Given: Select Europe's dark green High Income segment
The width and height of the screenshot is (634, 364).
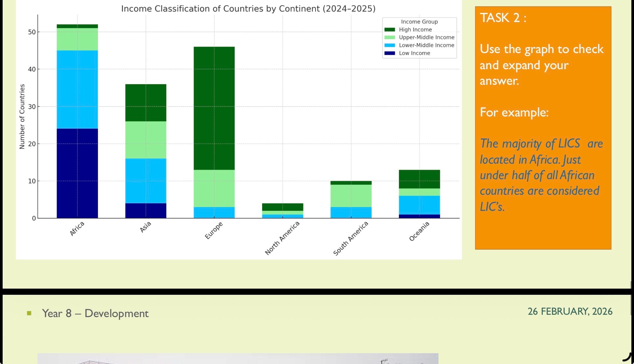Looking at the screenshot, I should 214,108.
